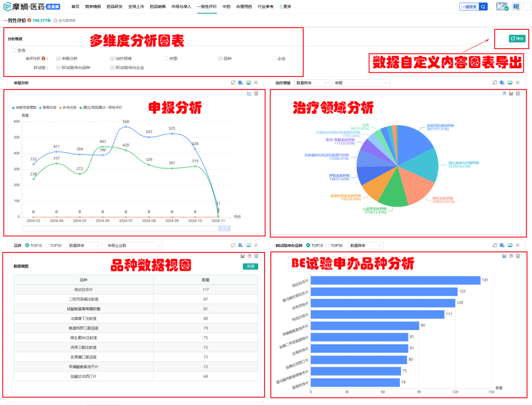Click the 他达拉非片 bar valued 141
Viewport: 532px width, 405px height.
click(395, 280)
